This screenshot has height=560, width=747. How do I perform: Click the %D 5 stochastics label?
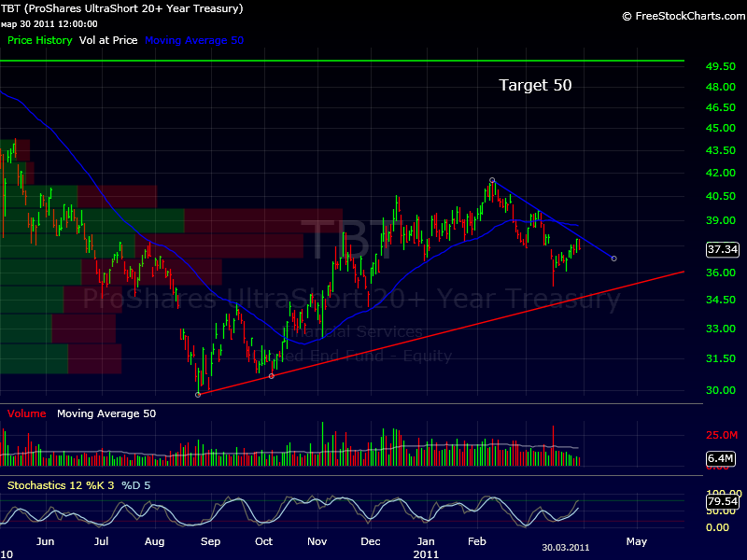click(x=135, y=485)
